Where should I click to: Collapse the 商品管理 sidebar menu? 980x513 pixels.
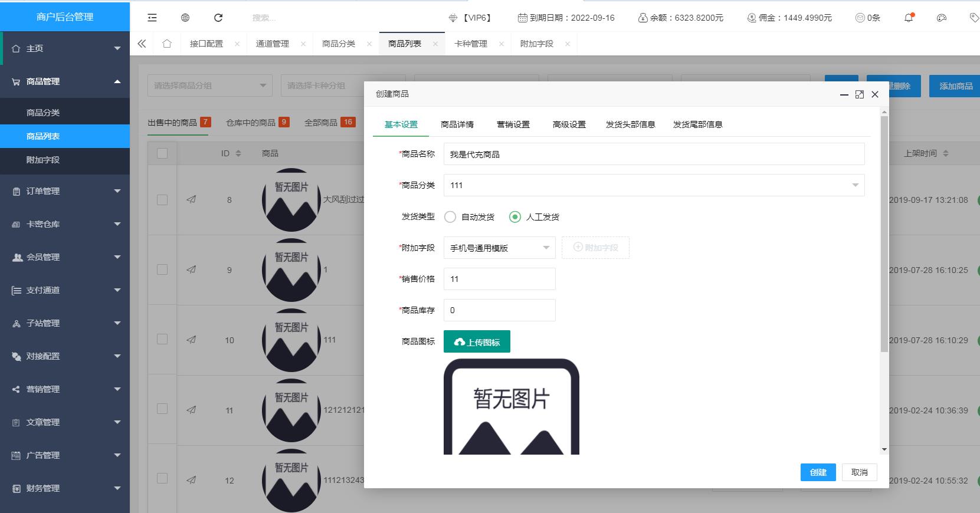pos(65,81)
